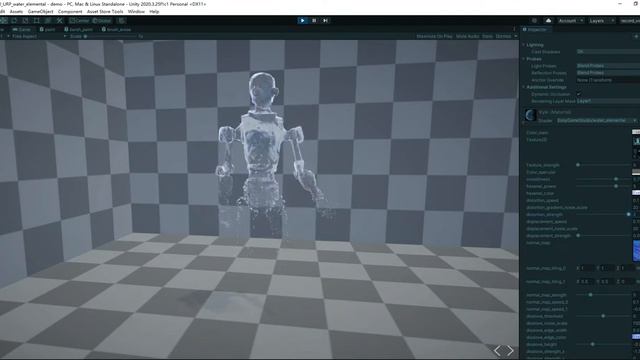The width and height of the screenshot is (640, 360).
Task: Switch to the paint tab
Action: pos(48,29)
